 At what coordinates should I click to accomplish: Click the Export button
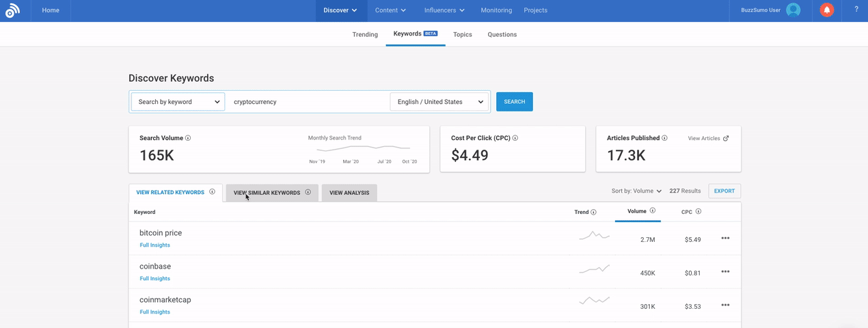724,191
